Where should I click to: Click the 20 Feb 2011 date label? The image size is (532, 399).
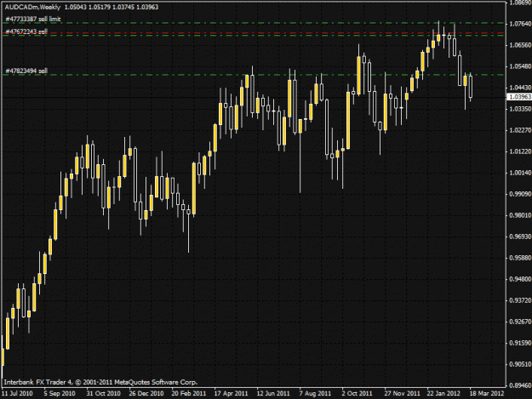pyautogui.click(x=189, y=393)
